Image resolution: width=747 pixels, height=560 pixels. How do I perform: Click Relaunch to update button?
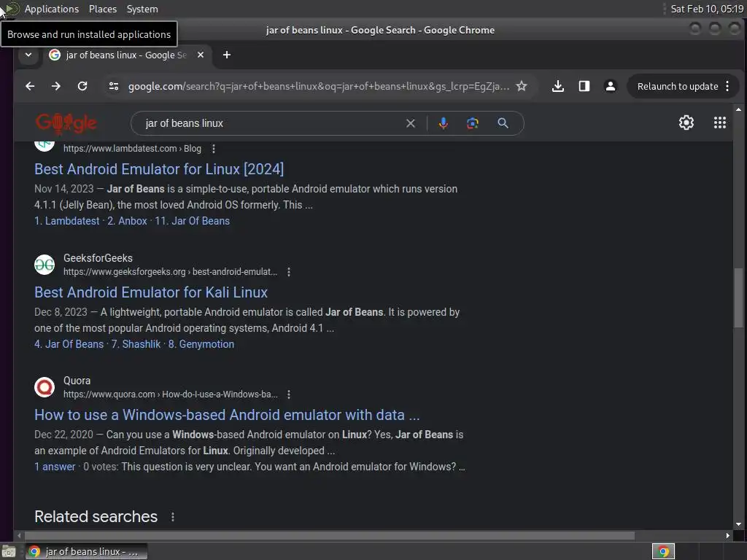678,86
